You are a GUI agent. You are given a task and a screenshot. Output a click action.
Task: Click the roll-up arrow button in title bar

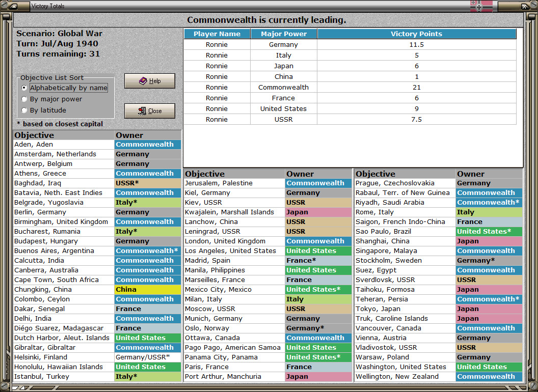point(13,6)
